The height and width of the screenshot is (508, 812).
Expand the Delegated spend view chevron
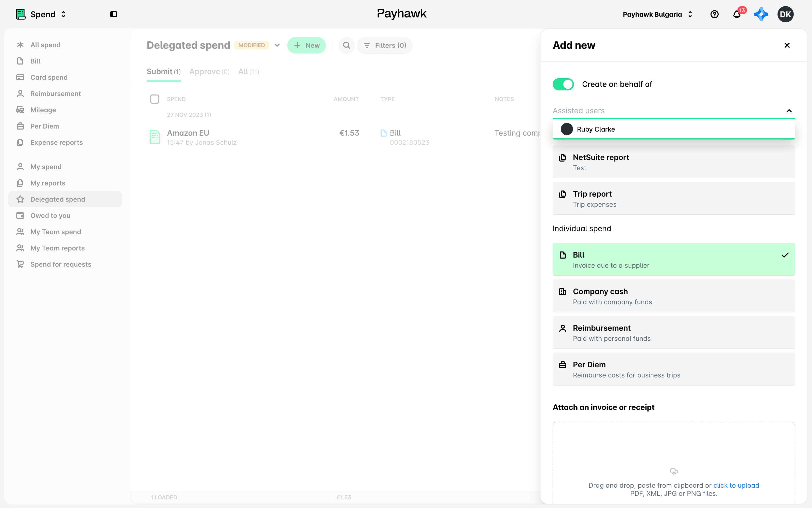coord(277,45)
